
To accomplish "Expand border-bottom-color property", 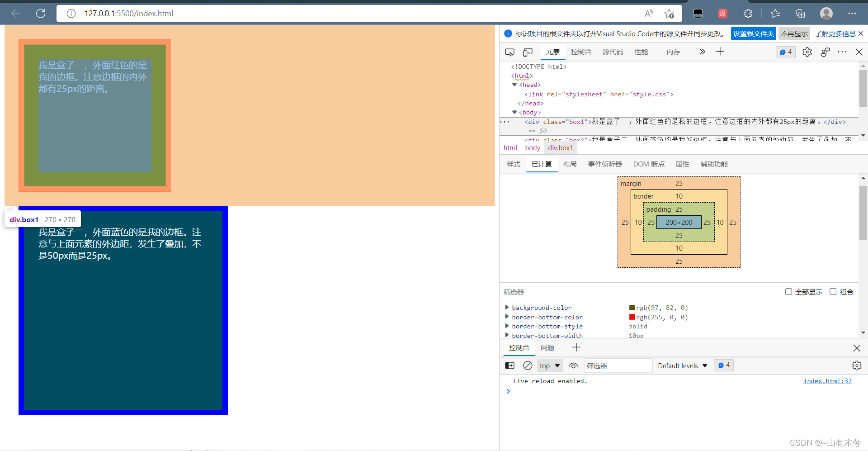I will [507, 317].
